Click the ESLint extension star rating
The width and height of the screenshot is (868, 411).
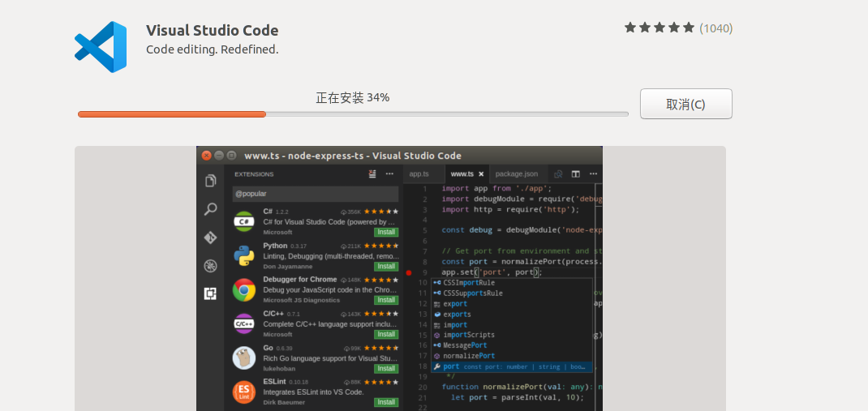coord(381,383)
